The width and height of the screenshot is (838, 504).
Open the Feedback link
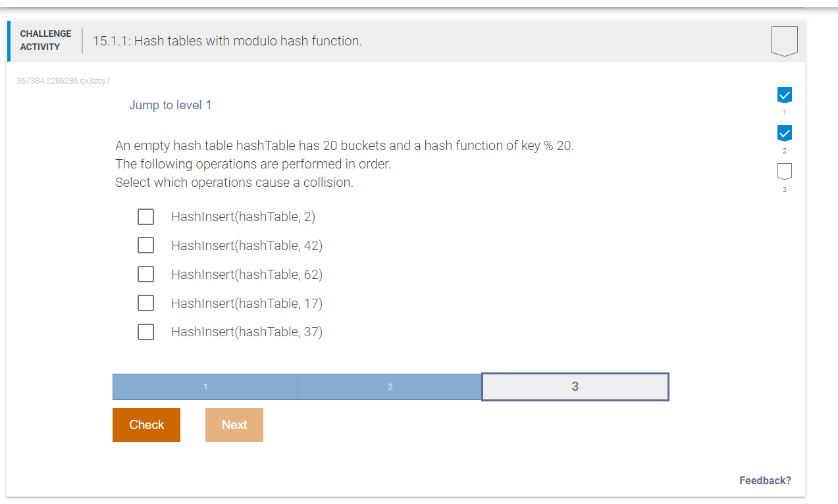pos(765,480)
